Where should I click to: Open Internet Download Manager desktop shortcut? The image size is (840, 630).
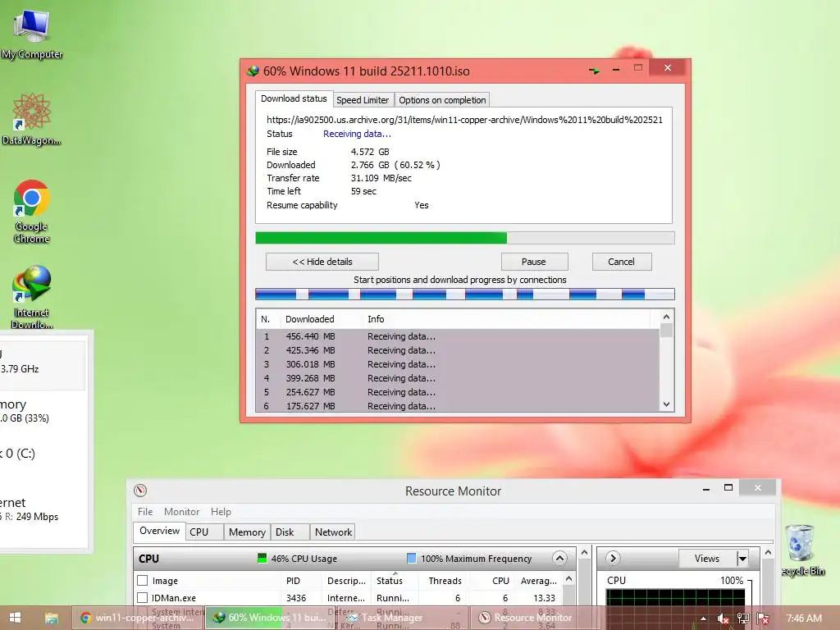point(32,296)
